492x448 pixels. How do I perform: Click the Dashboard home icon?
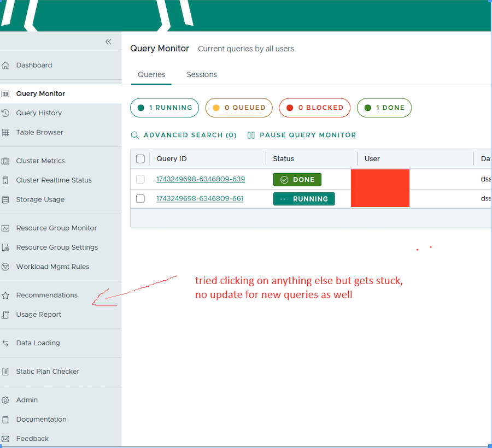[x=5, y=66]
